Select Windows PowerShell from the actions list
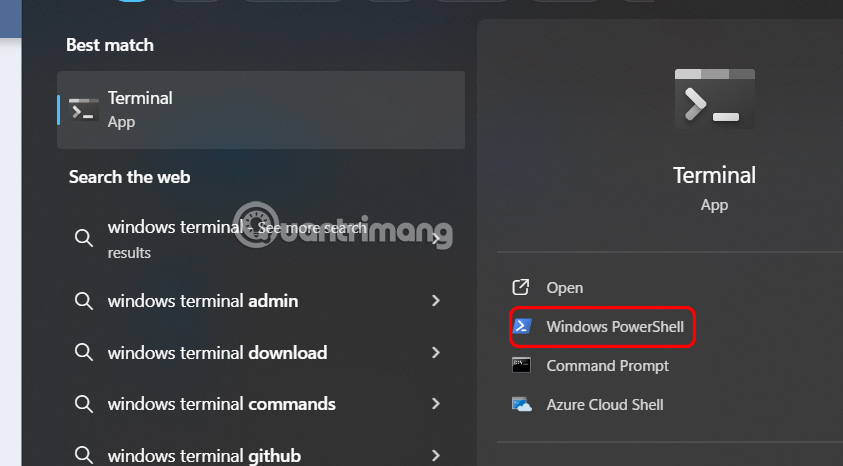 click(x=614, y=327)
